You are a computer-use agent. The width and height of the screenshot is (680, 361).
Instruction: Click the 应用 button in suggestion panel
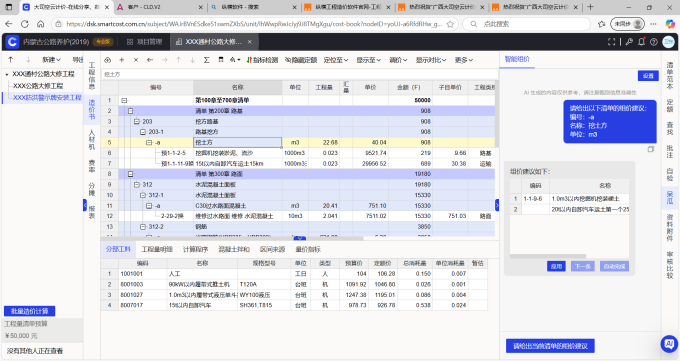click(556, 266)
